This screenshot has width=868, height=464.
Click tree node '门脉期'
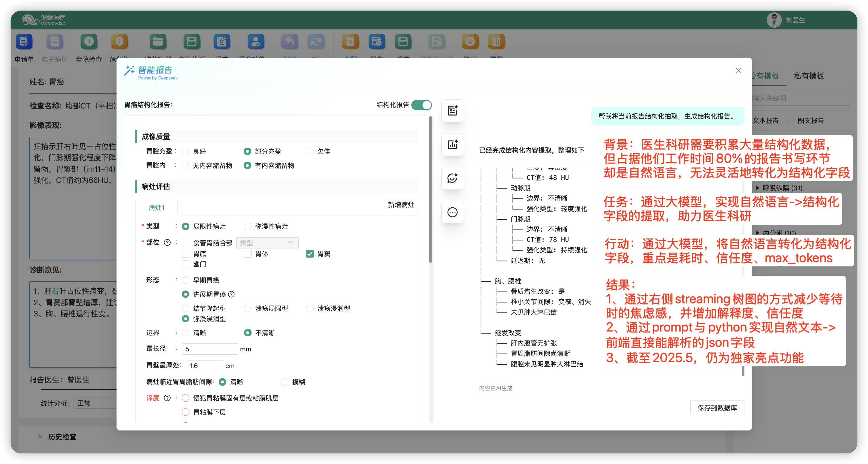[x=520, y=219]
